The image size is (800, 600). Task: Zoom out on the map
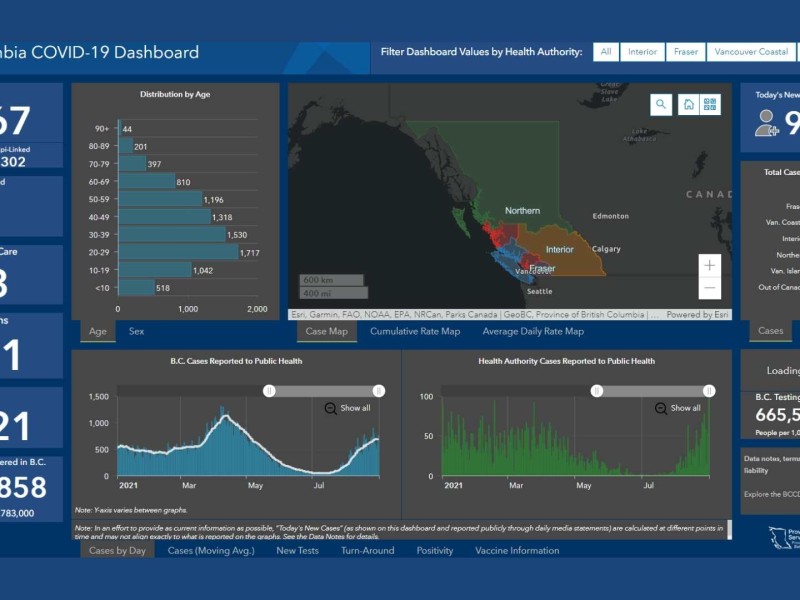coord(710,288)
